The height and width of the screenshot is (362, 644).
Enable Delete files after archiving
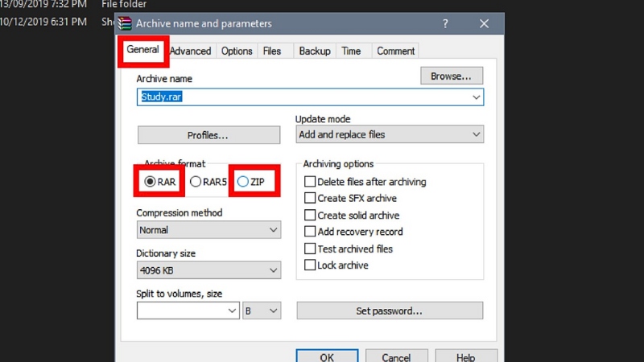coord(365,182)
